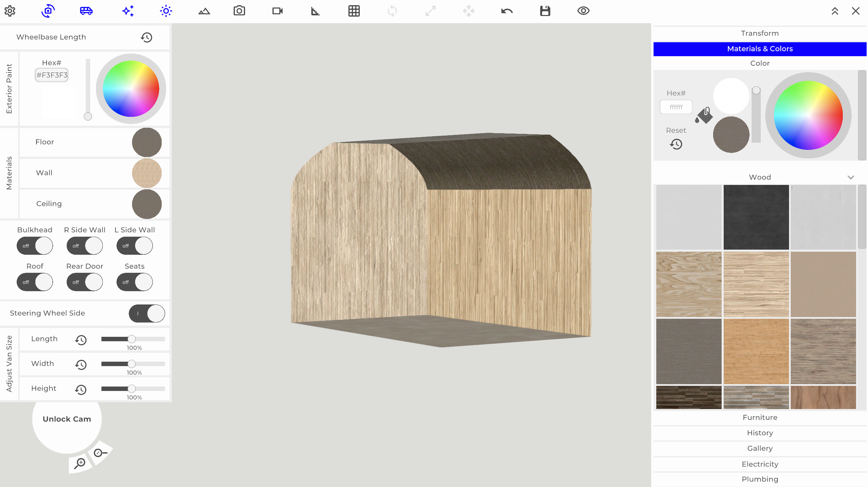Select the dark charcoal wood texture thumbnail
This screenshot has width=868, height=487.
[756, 217]
